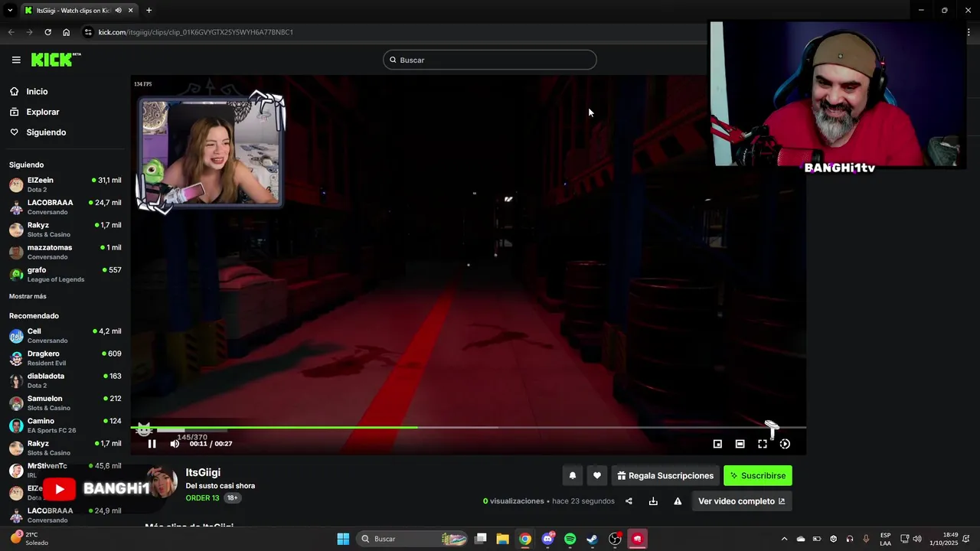Click the microphone tray icon

pyautogui.click(x=866, y=539)
